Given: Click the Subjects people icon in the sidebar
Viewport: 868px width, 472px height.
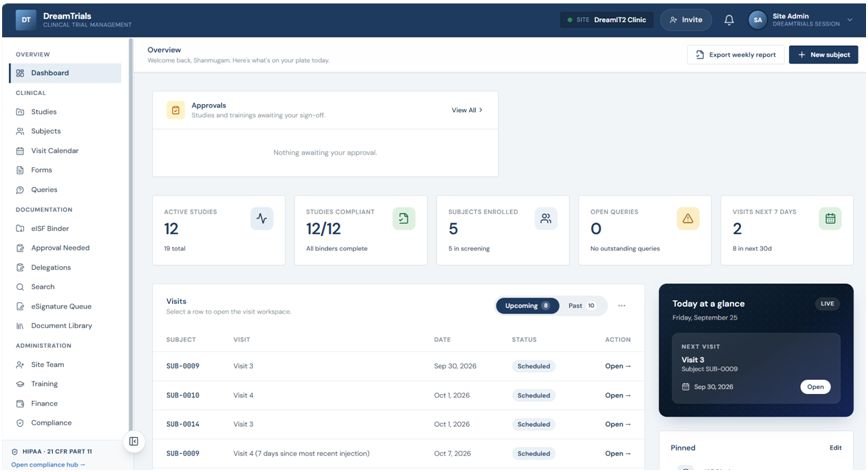Looking at the screenshot, I should coord(20,131).
